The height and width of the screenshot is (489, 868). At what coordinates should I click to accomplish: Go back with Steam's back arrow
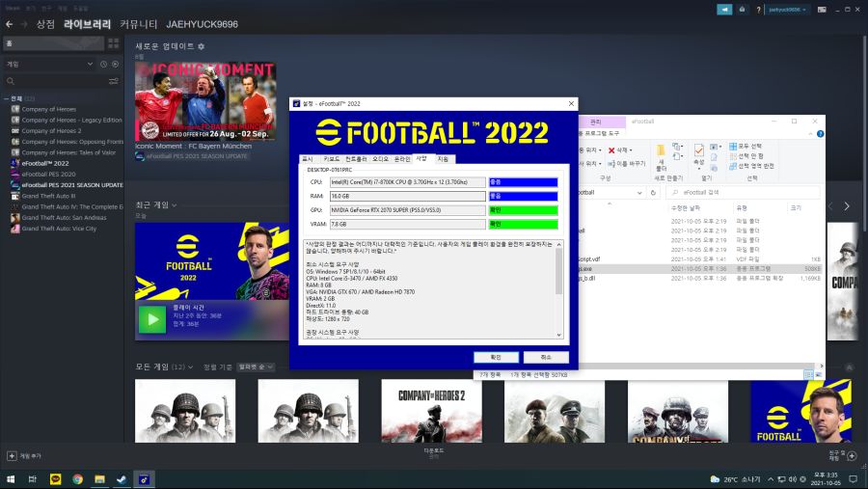[x=9, y=24]
